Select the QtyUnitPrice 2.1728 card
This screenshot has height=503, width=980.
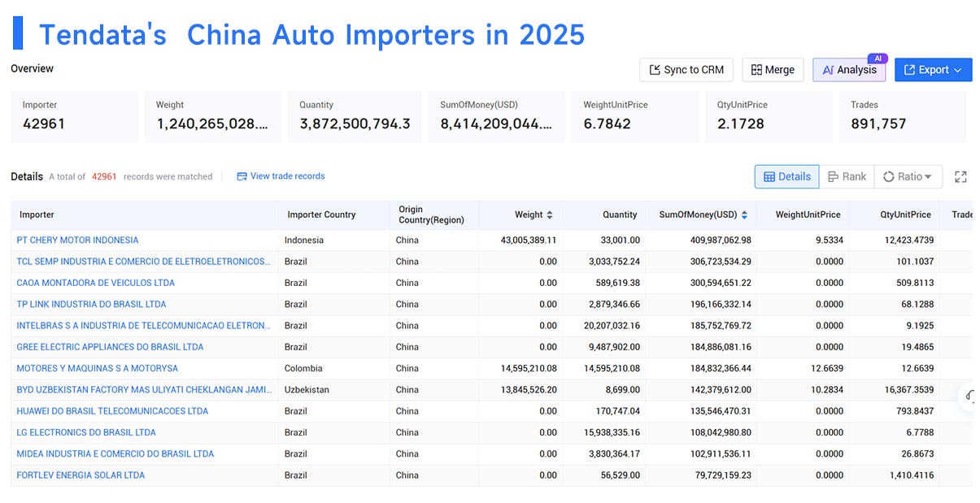click(769, 117)
